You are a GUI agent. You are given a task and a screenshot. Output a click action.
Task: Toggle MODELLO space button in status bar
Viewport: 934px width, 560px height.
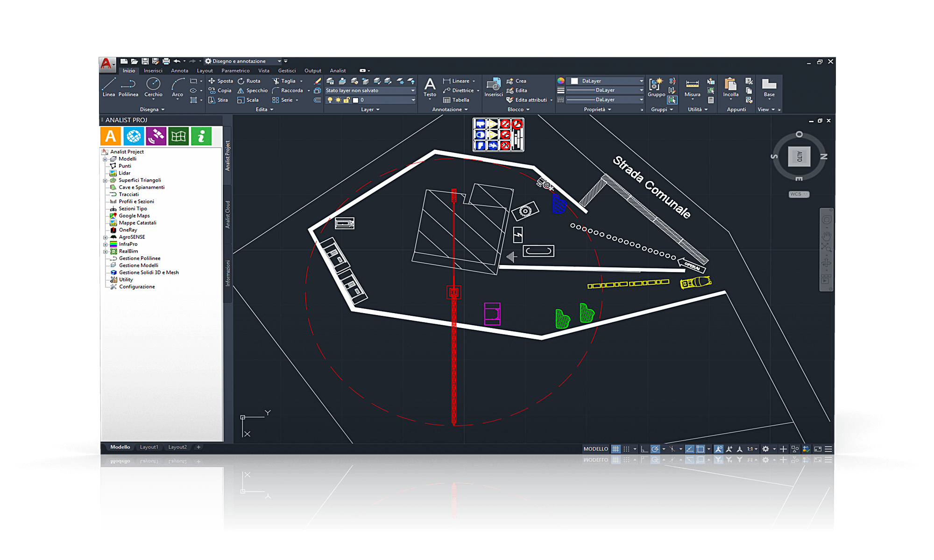[595, 449]
